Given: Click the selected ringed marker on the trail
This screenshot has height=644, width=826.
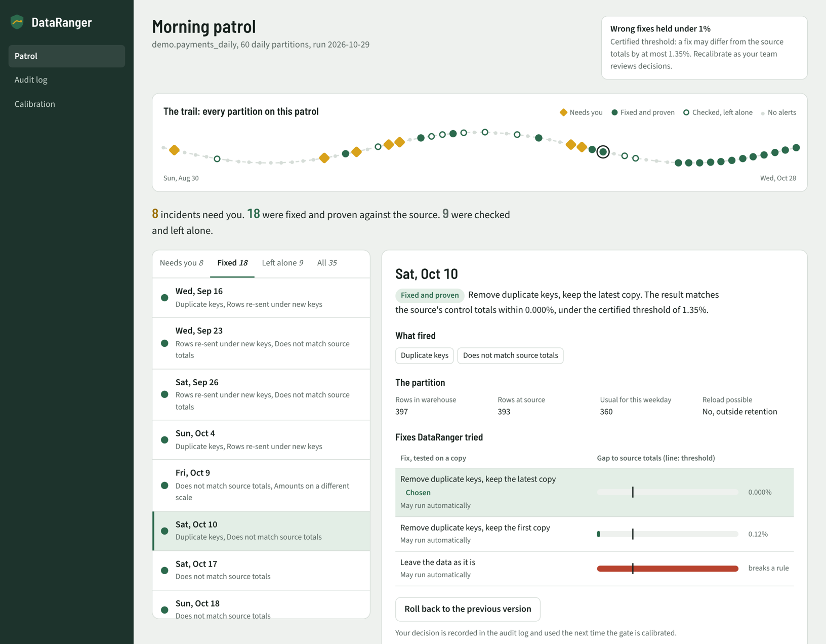Looking at the screenshot, I should [603, 152].
